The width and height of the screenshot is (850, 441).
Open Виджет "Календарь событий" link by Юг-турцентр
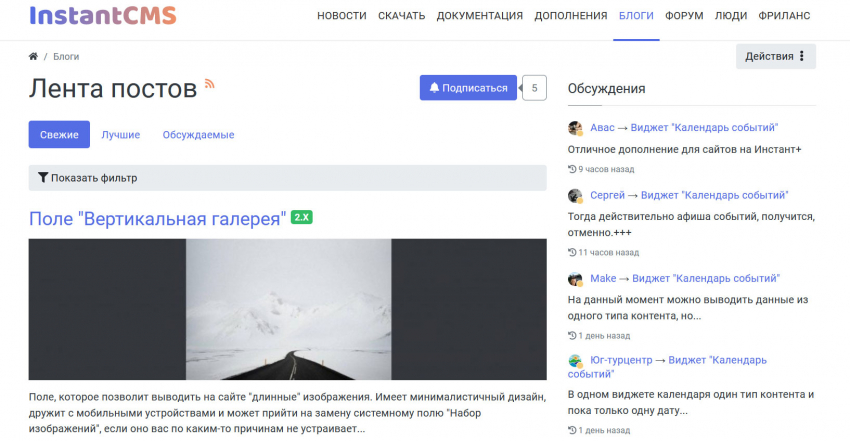[717, 360]
